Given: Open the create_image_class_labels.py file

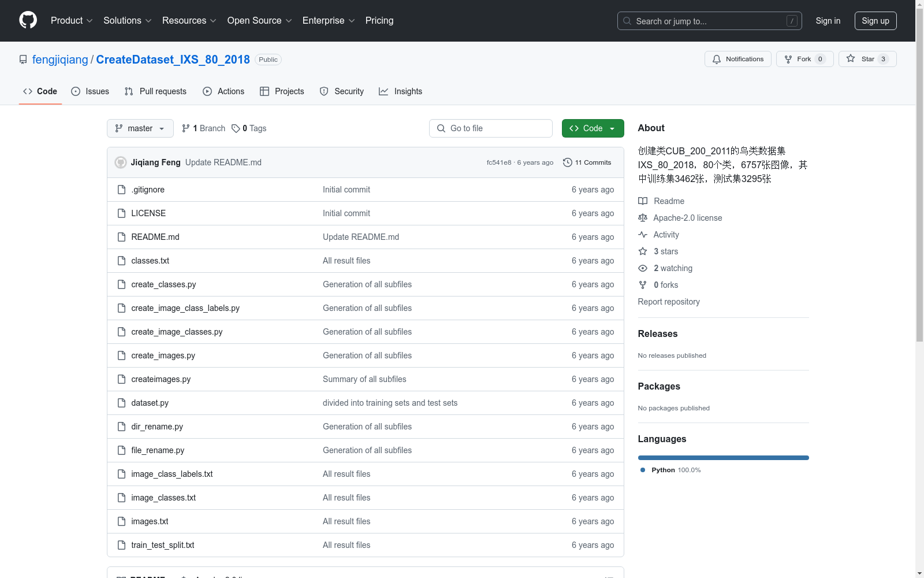Looking at the screenshot, I should (x=185, y=308).
